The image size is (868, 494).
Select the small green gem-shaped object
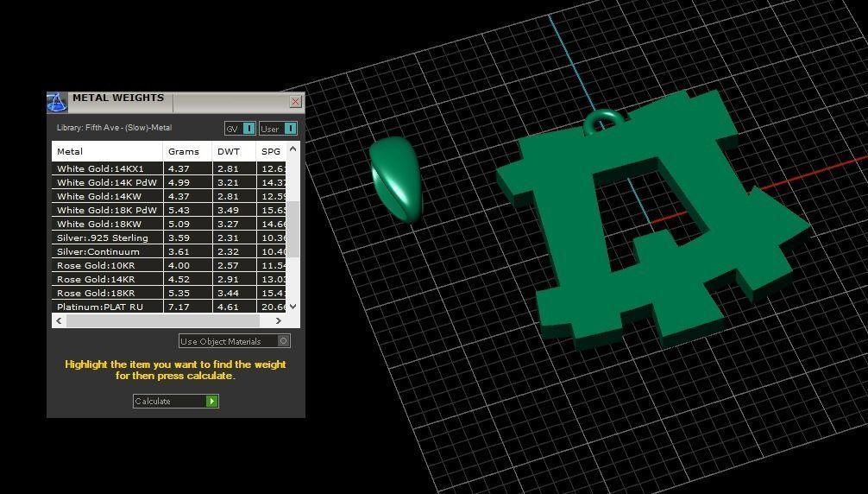395,180
